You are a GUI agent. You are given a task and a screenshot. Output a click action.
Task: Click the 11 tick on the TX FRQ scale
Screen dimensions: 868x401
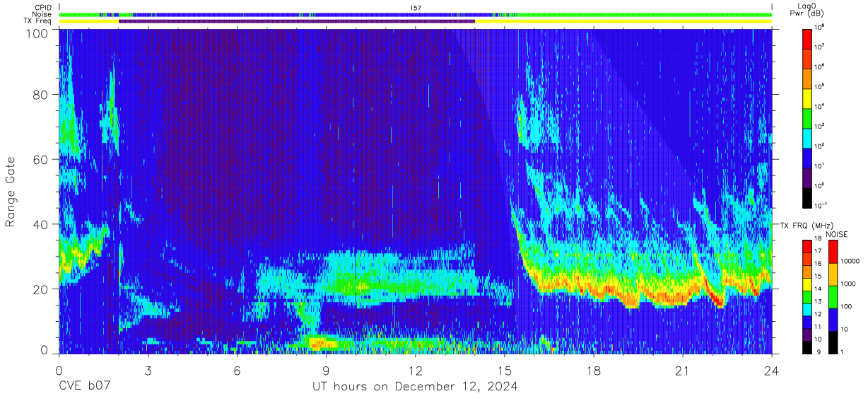819,328
